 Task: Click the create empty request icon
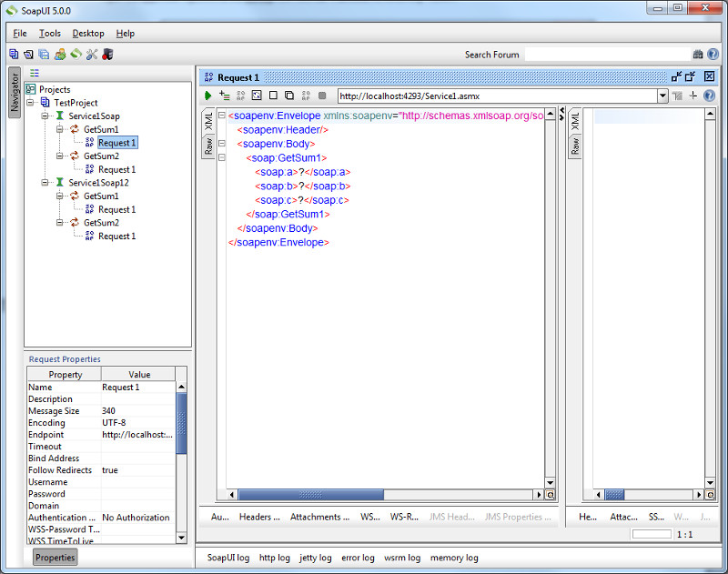[274, 96]
